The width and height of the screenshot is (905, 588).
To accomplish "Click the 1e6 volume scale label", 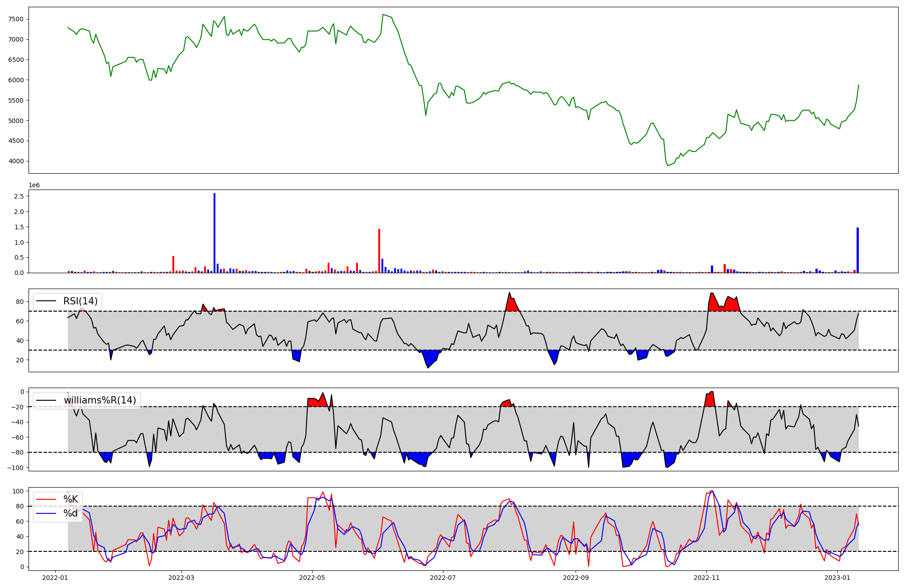I will [34, 185].
